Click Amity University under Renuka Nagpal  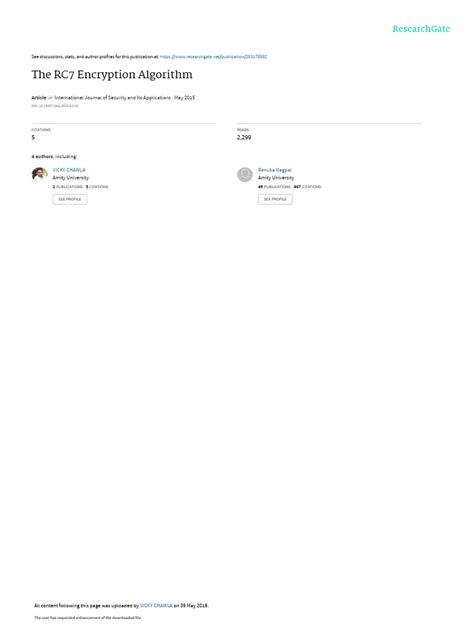click(x=276, y=177)
